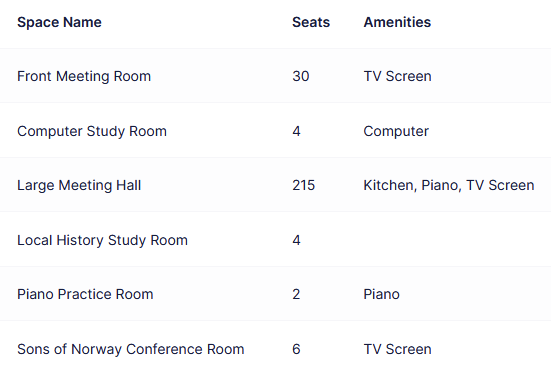Click the Space Name column header
This screenshot has width=551, height=387.
(x=59, y=22)
